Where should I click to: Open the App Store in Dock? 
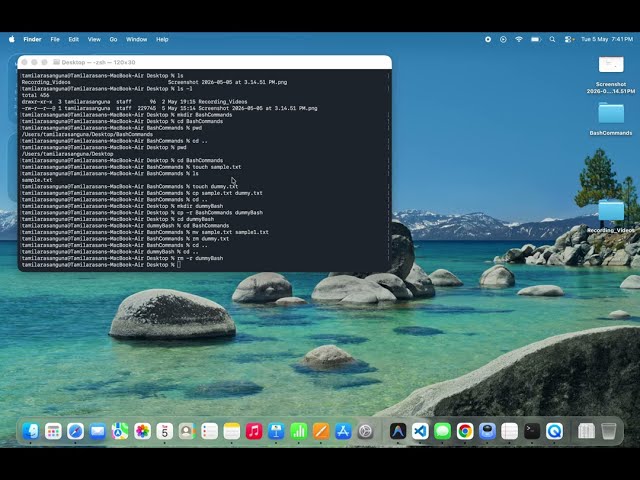click(x=343, y=431)
